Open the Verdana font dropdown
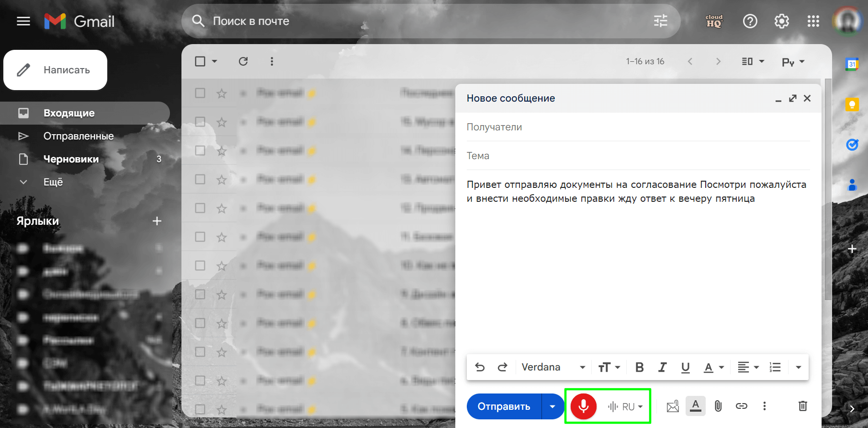Screen dimensions: 868x428 pos(553,367)
